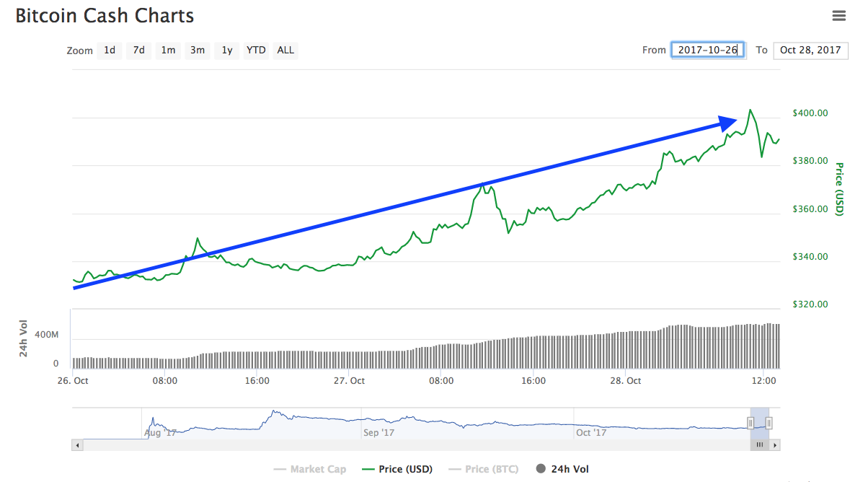Image resolution: width=868 pixels, height=482 pixels.
Task: Click the 400M volume axis label
Action: [x=47, y=336]
